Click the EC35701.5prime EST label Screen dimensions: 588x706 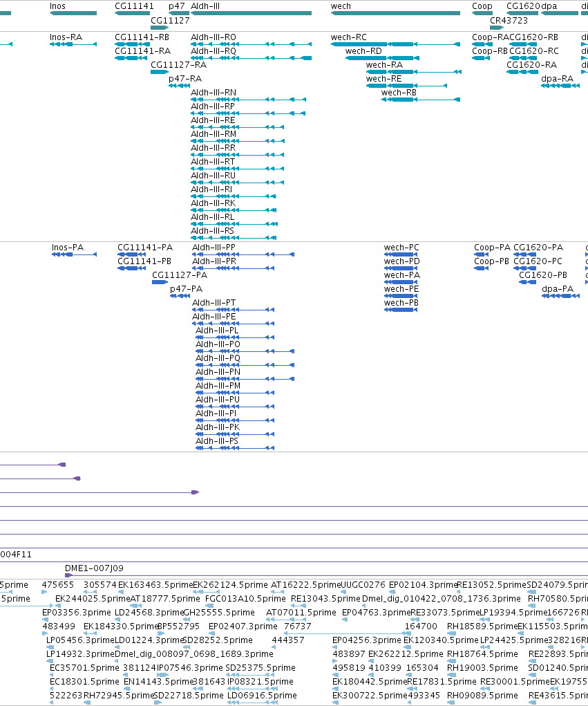pos(84,668)
